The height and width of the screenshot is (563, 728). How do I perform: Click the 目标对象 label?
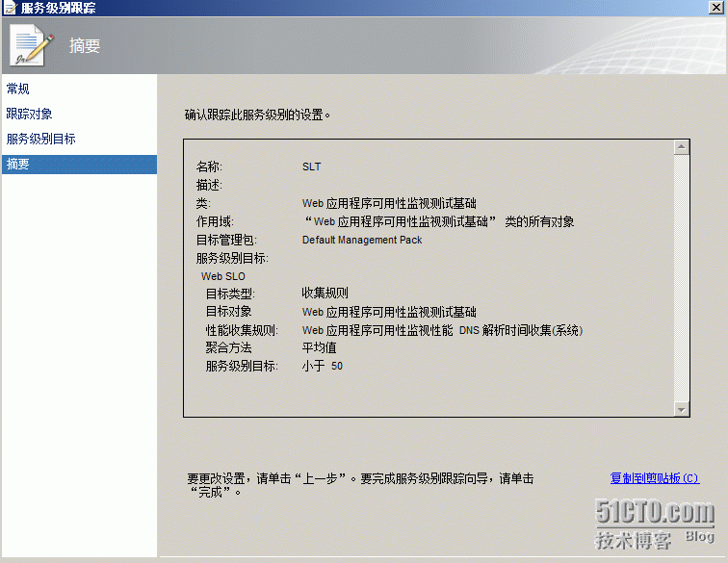click(229, 312)
